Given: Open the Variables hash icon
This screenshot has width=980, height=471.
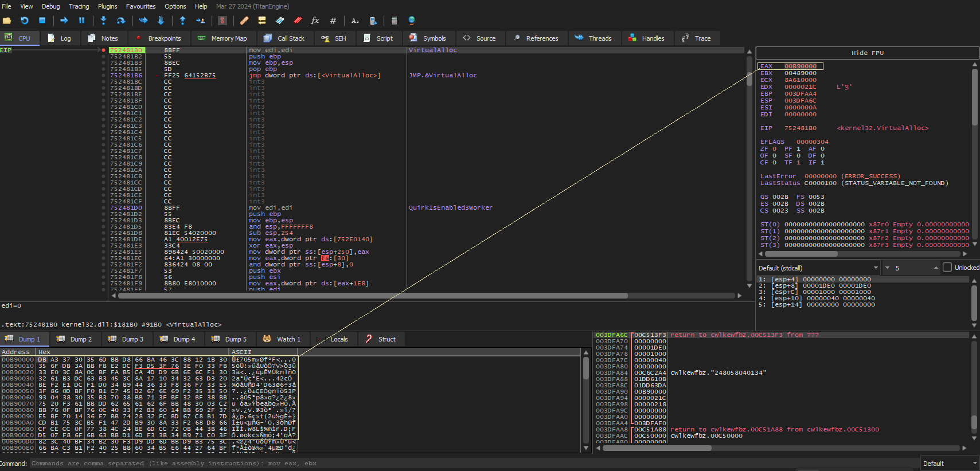Looking at the screenshot, I should (x=333, y=21).
